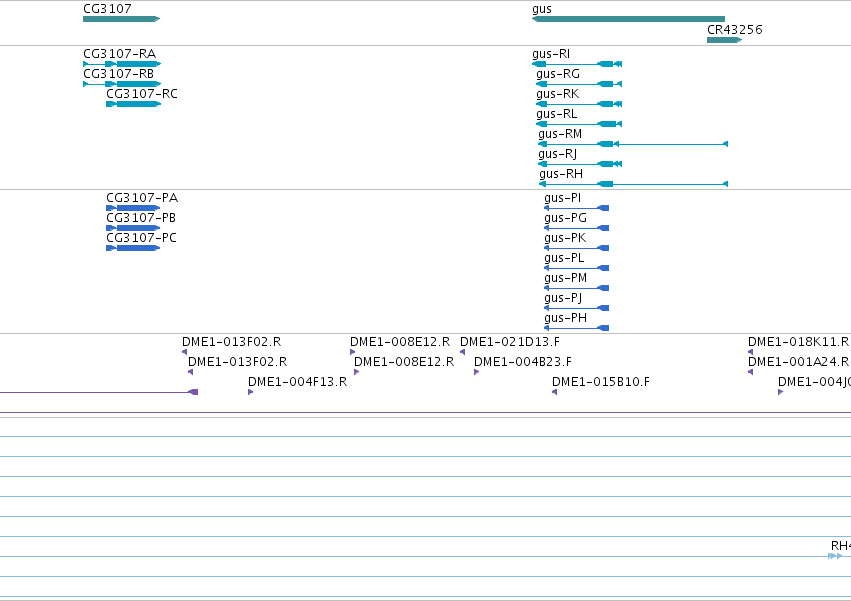Click the gus-PG protein feature
This screenshot has height=601, width=851.
tap(576, 228)
